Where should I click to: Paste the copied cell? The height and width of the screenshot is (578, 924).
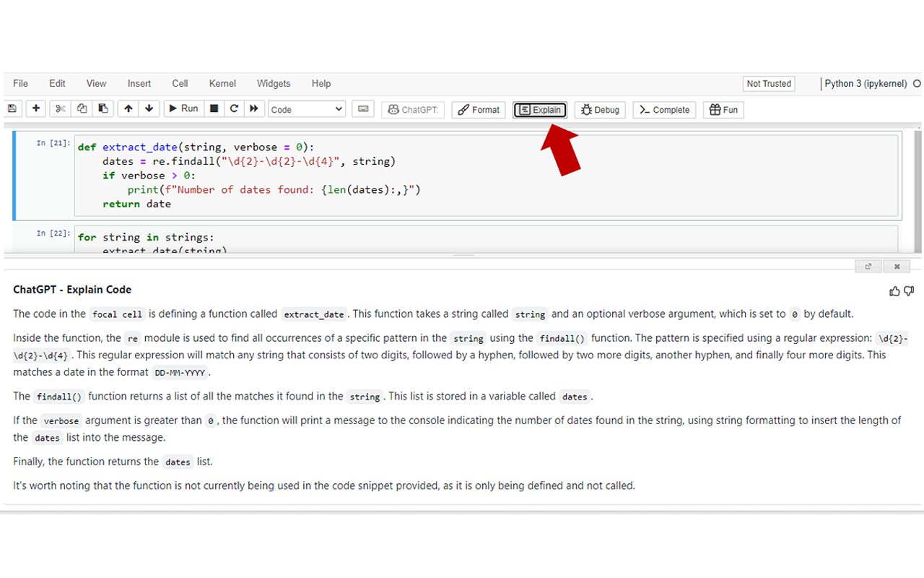click(103, 109)
